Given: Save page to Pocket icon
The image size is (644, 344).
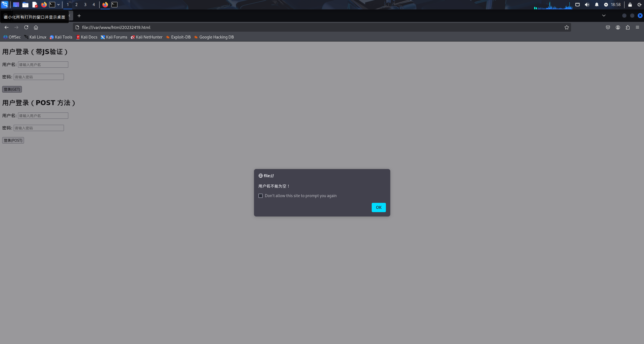Looking at the screenshot, I should click(608, 27).
